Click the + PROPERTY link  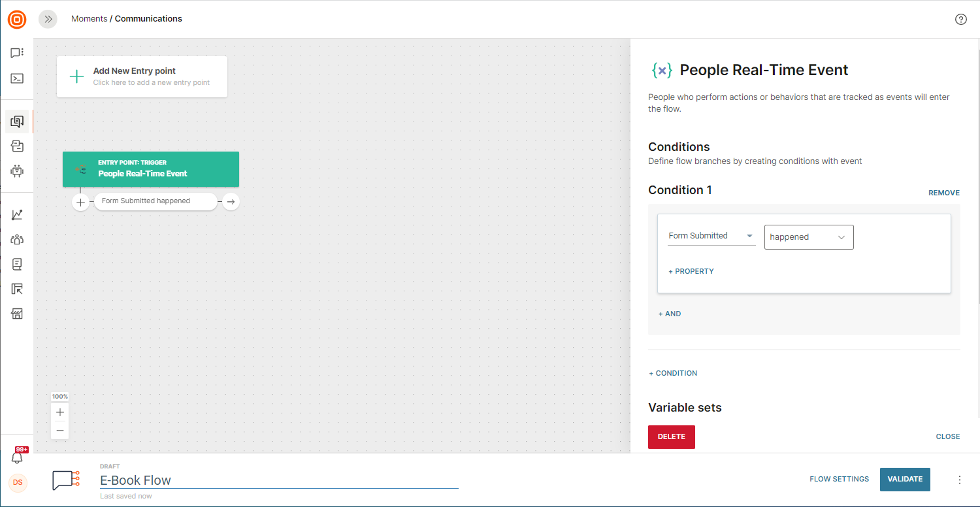pos(691,271)
